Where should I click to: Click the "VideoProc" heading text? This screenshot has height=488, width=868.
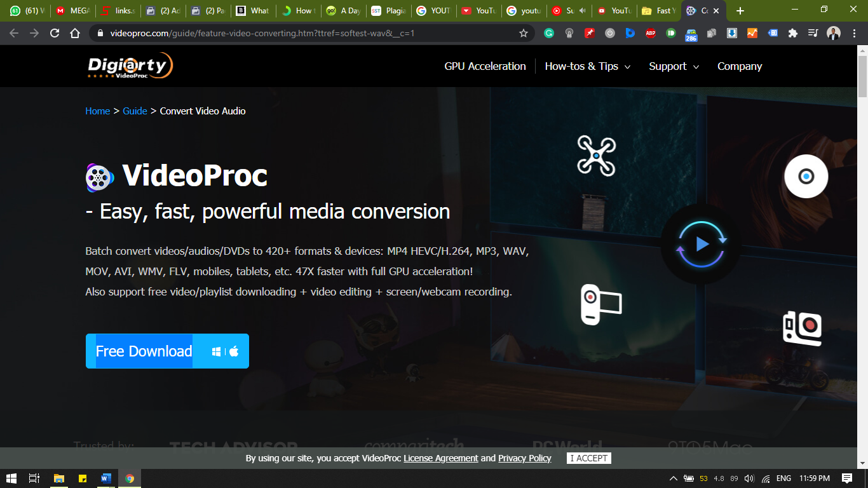tap(195, 176)
